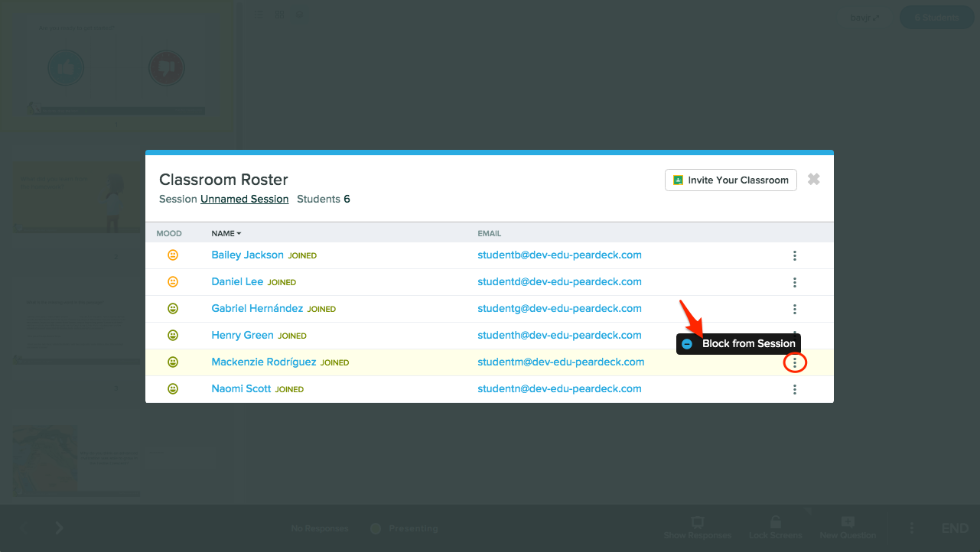Click the Invite Your Classroom button
The width and height of the screenshot is (980, 552).
point(731,180)
